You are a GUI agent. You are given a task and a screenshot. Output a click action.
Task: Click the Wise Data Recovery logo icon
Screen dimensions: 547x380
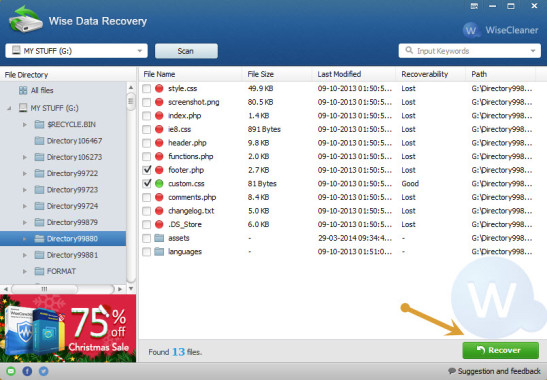tap(25, 20)
